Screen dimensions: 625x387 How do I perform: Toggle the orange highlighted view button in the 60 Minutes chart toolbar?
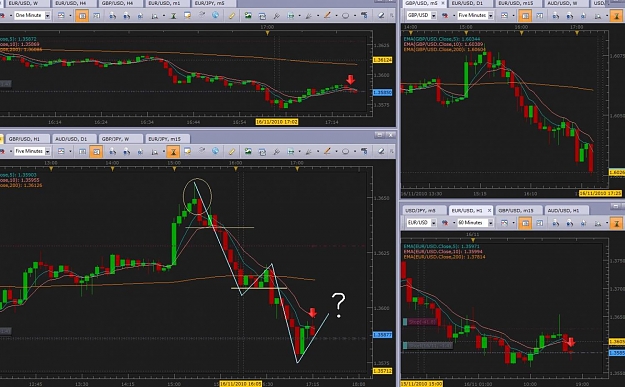[x=525, y=223]
